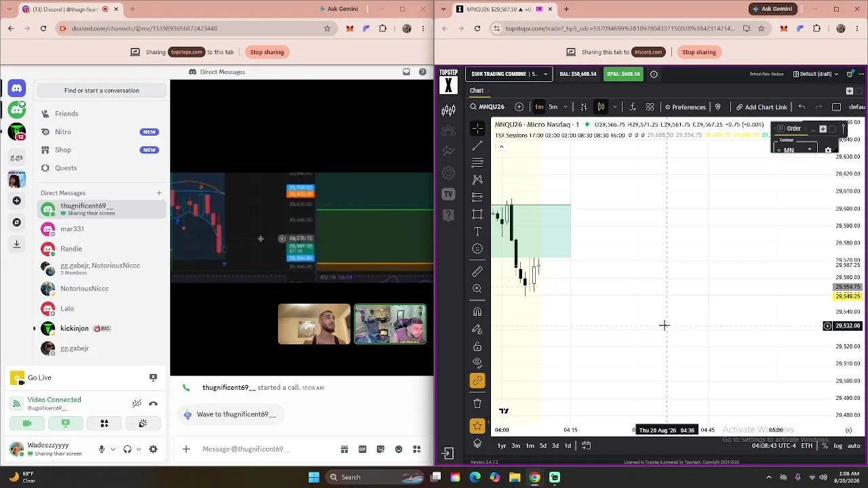Toggle the orange drawing link button

[477, 381]
